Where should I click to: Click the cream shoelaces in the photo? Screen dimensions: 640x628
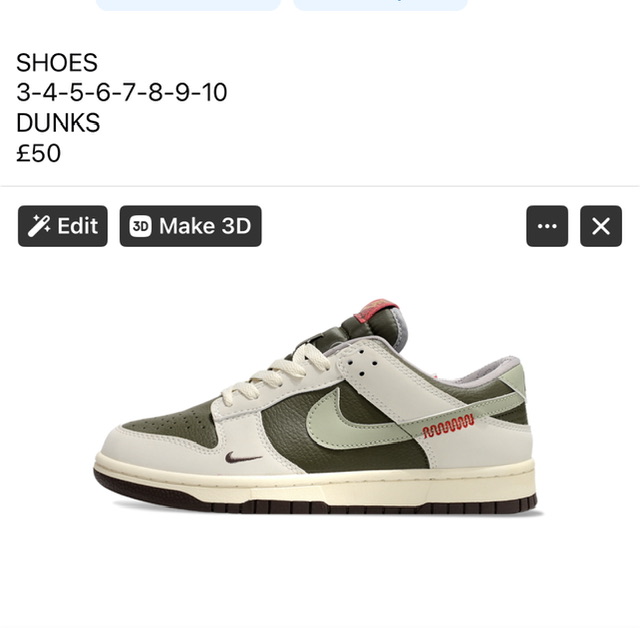pyautogui.click(x=282, y=371)
